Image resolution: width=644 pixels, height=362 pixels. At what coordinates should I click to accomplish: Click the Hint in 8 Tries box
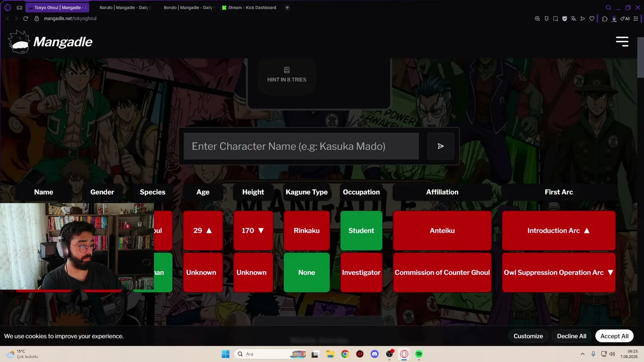pyautogui.click(x=287, y=75)
